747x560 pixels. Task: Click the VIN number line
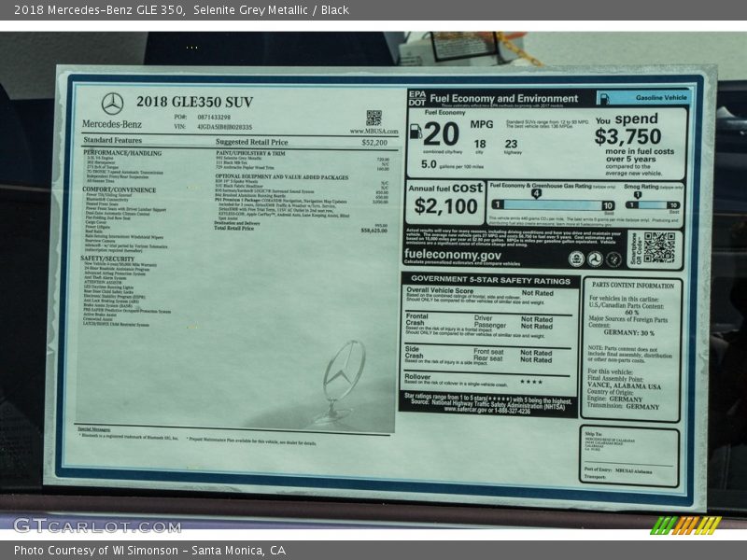(214, 127)
